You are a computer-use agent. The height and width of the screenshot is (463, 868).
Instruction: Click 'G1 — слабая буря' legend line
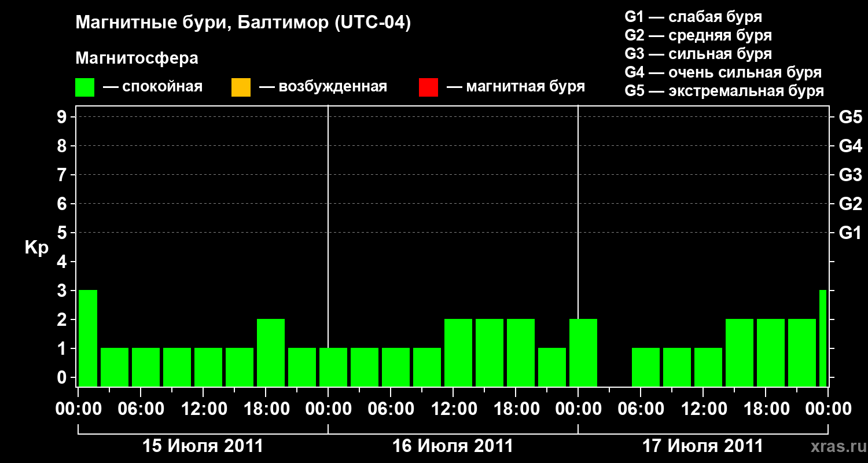(x=693, y=17)
